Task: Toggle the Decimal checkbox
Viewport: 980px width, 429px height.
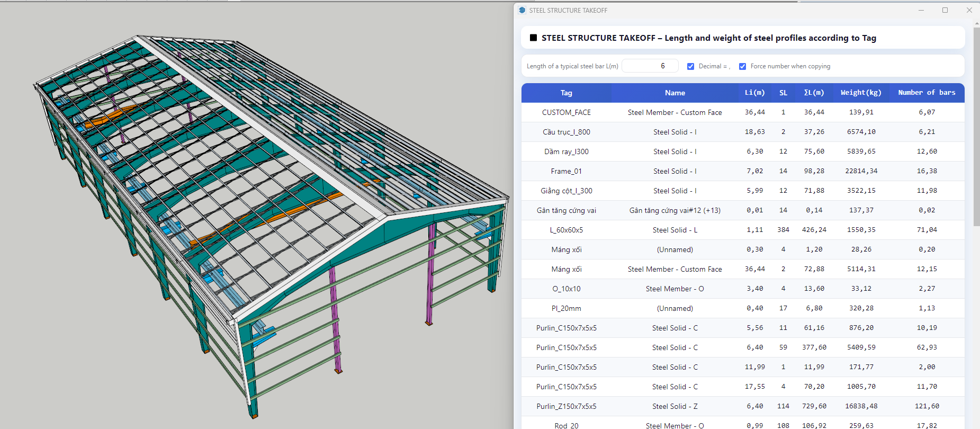Action: click(690, 66)
